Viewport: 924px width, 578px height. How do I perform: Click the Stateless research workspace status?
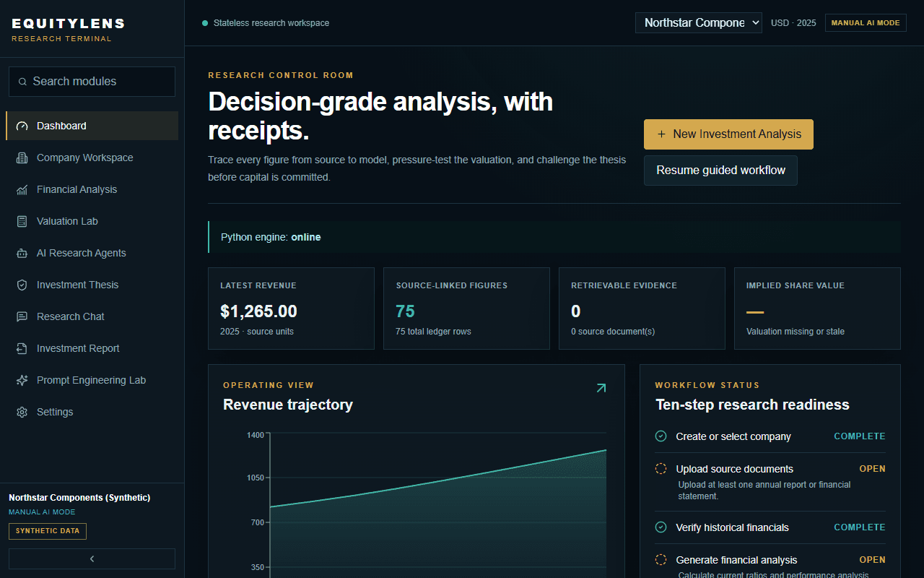tap(266, 23)
